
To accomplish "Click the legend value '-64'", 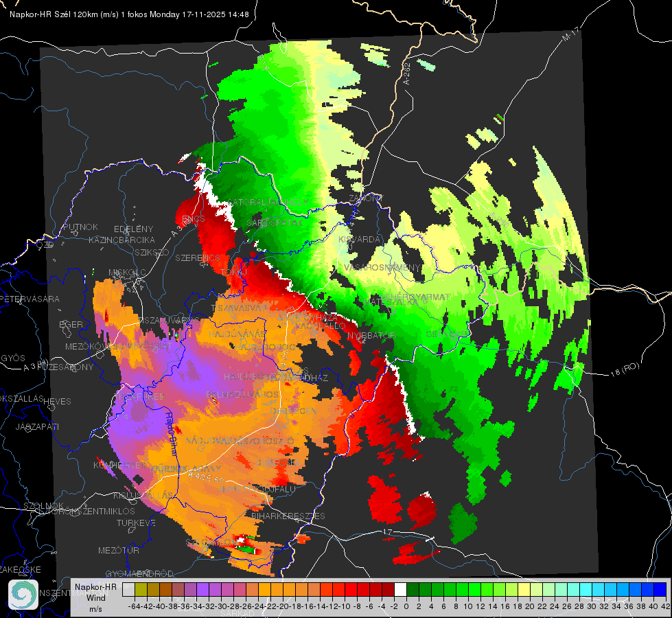I will 135,606.
